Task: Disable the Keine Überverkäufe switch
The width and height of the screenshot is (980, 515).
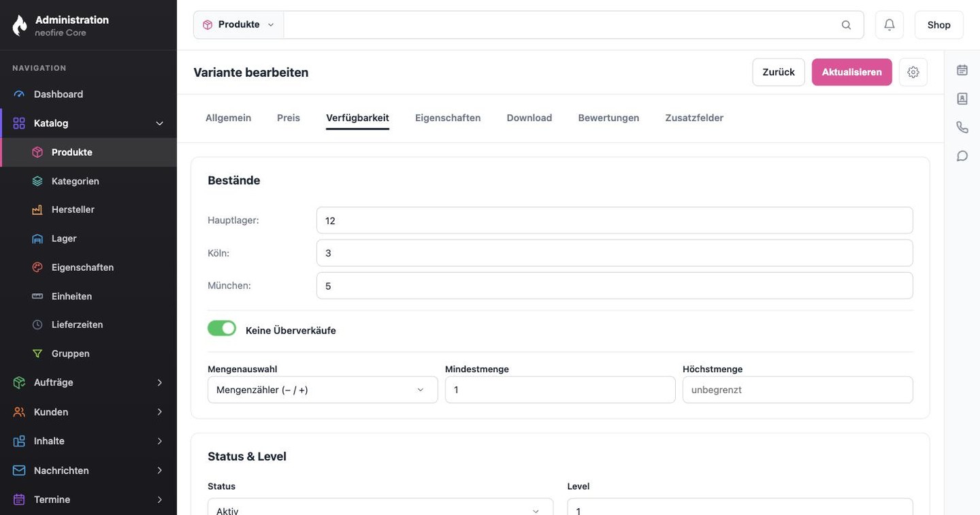Action: [222, 329]
